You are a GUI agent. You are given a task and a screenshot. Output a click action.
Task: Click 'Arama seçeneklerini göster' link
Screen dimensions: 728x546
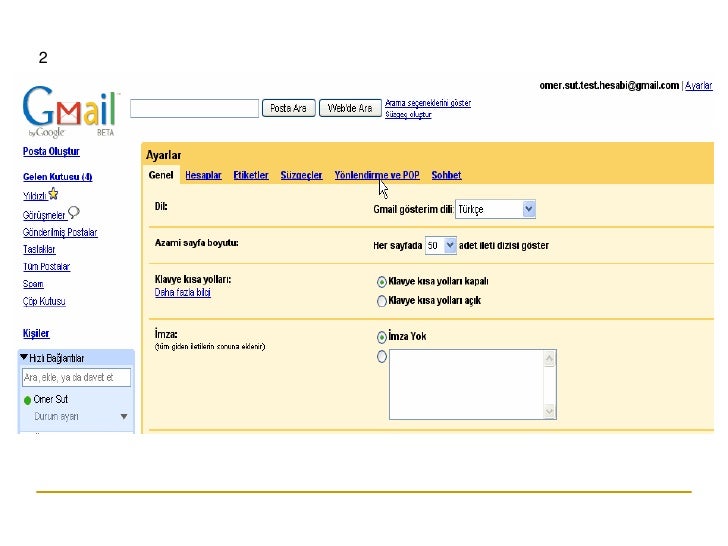click(x=428, y=103)
